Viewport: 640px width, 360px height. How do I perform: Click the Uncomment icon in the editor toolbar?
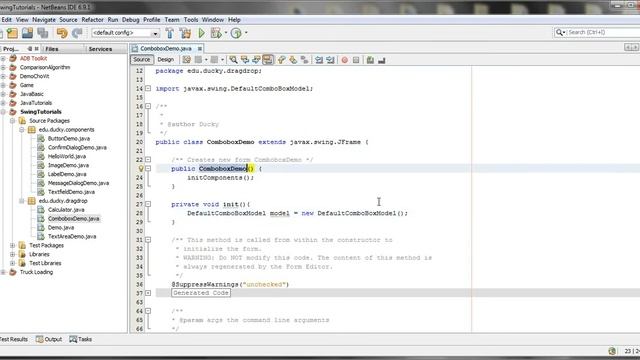[382, 60]
